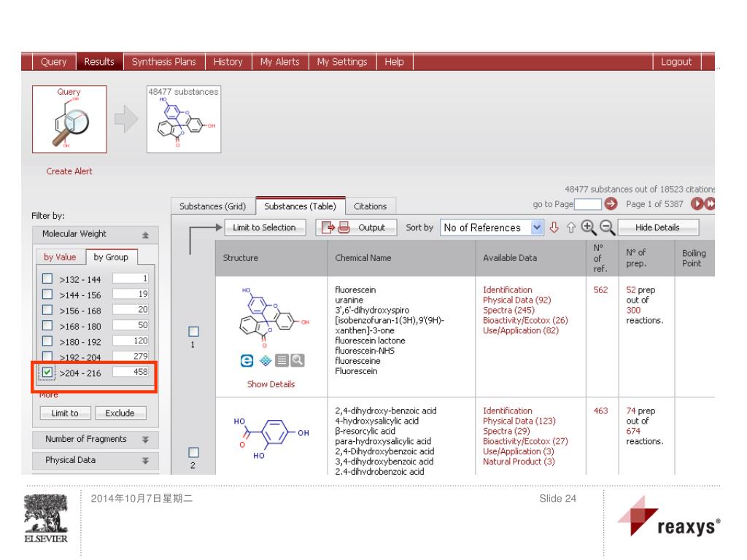Click Limit to Selection button
The image size is (747, 560).
click(x=264, y=227)
